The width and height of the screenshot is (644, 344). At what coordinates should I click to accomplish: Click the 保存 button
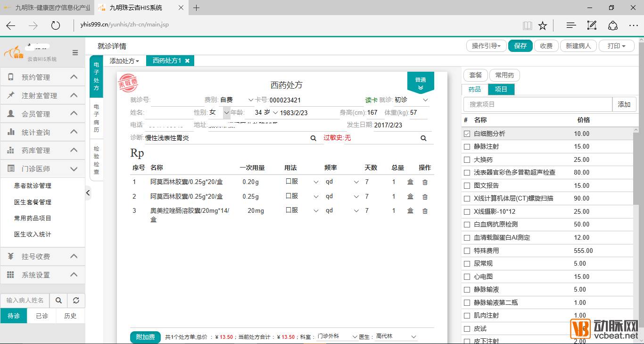pos(520,46)
